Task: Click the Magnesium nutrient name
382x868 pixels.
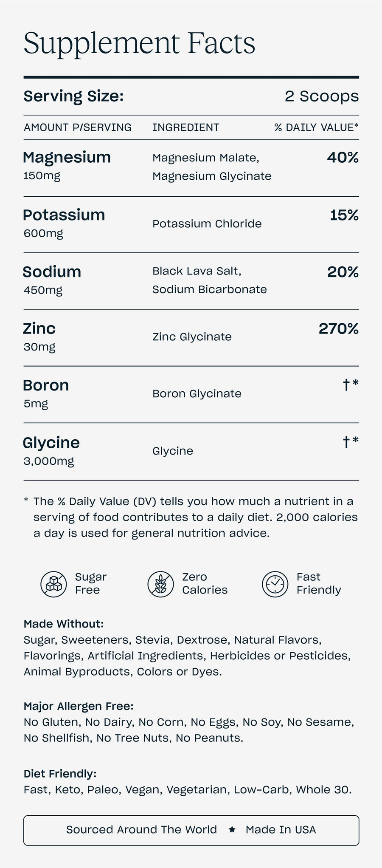Action: [67, 157]
